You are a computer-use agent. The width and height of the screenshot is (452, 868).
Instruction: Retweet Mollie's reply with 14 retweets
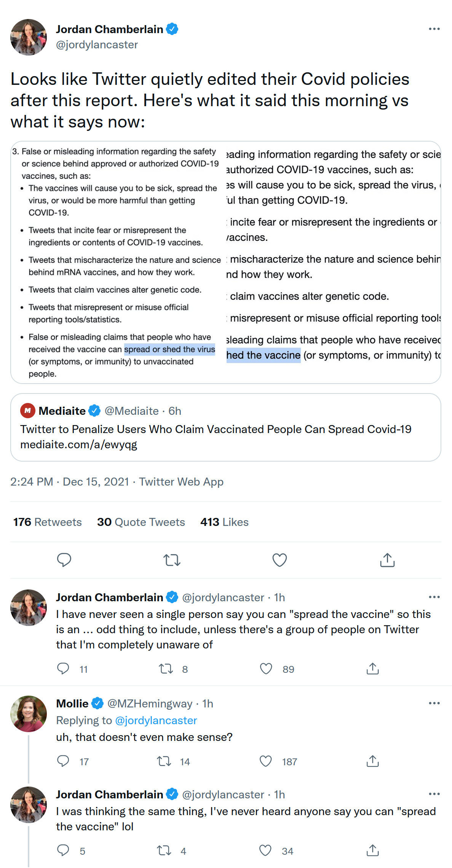click(164, 761)
